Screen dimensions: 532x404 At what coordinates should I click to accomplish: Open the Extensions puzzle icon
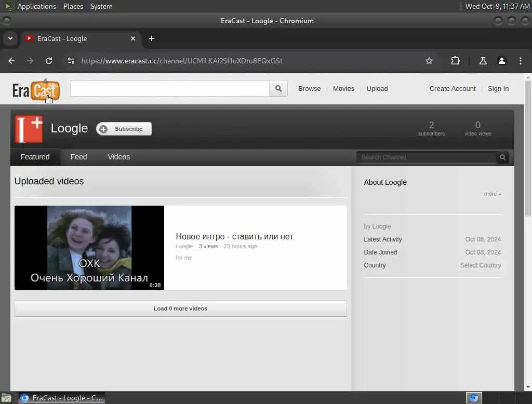pos(455,61)
